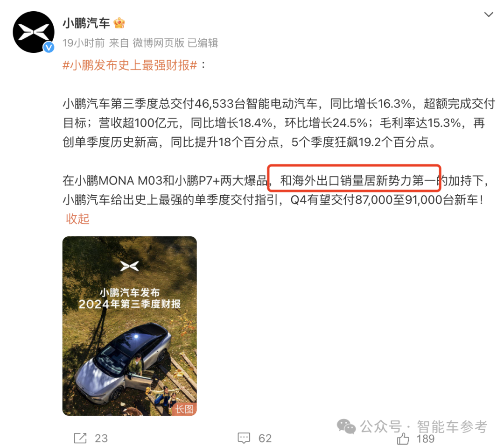Screen dimensions: 504x447
Task: Collapse the post with 收起
Action: (x=77, y=219)
